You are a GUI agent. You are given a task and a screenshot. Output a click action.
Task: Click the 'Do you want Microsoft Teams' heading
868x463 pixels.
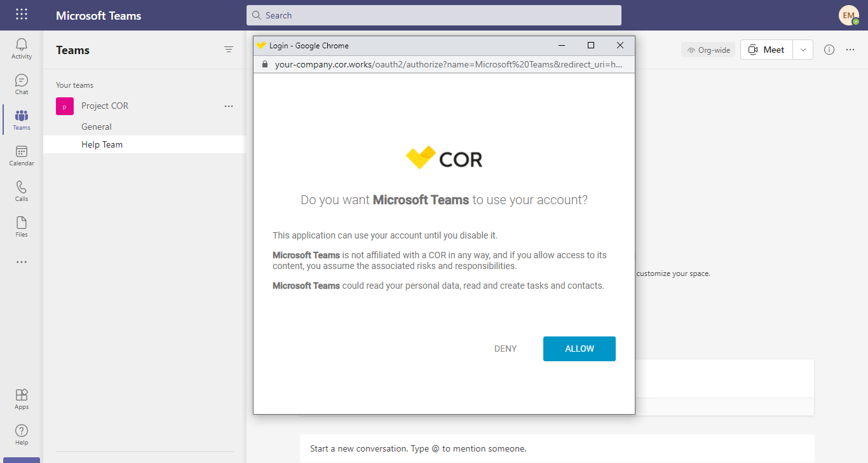444,200
